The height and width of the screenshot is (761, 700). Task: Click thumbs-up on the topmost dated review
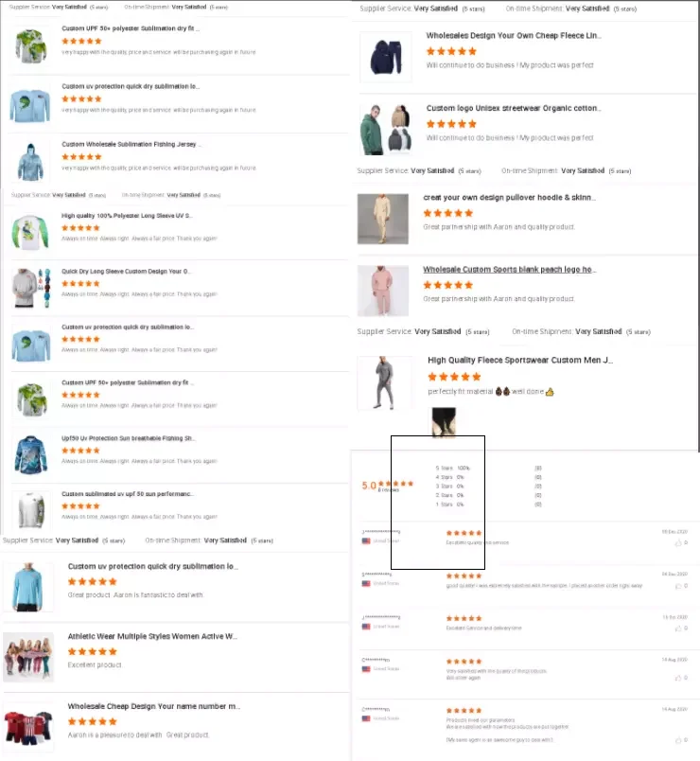coord(678,543)
